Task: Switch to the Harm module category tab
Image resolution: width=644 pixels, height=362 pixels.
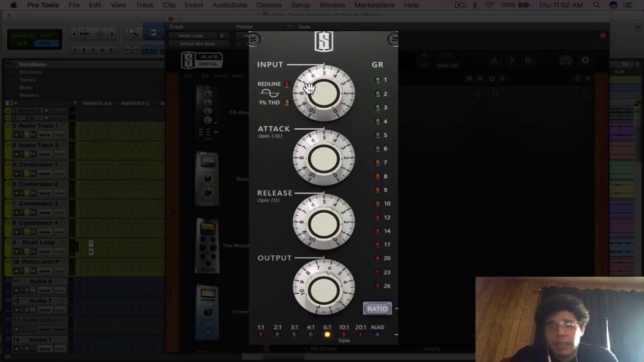Action: [221, 76]
